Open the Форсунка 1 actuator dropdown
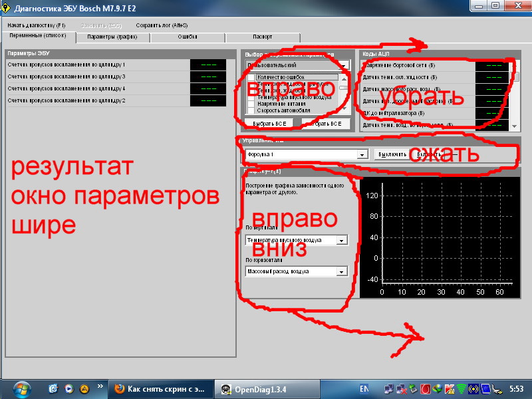The width and height of the screenshot is (532, 399). pos(307,155)
